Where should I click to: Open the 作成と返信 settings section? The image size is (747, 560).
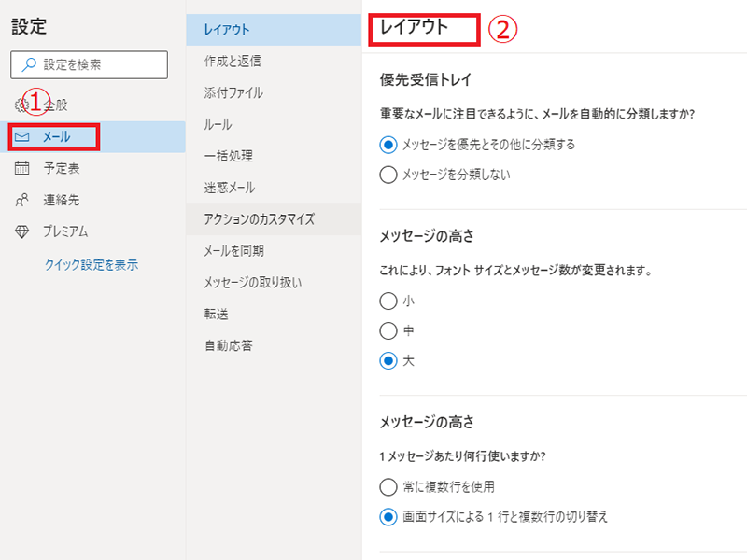pos(233,62)
